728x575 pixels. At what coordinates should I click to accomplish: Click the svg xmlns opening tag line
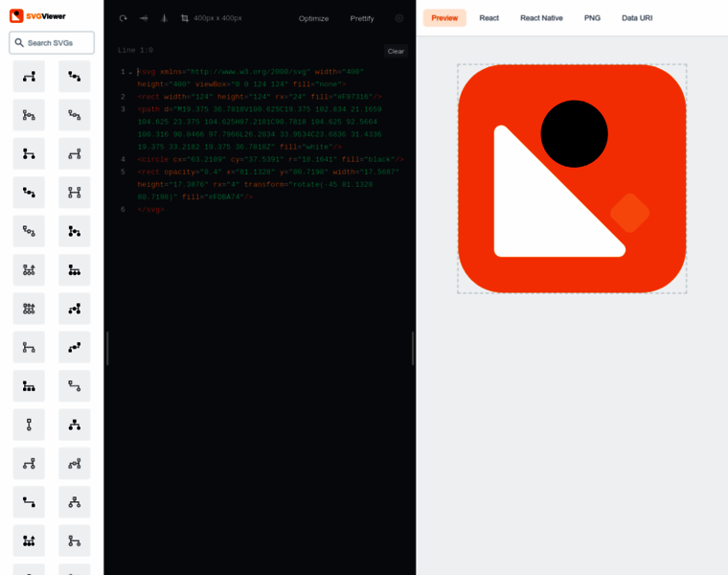[251, 78]
